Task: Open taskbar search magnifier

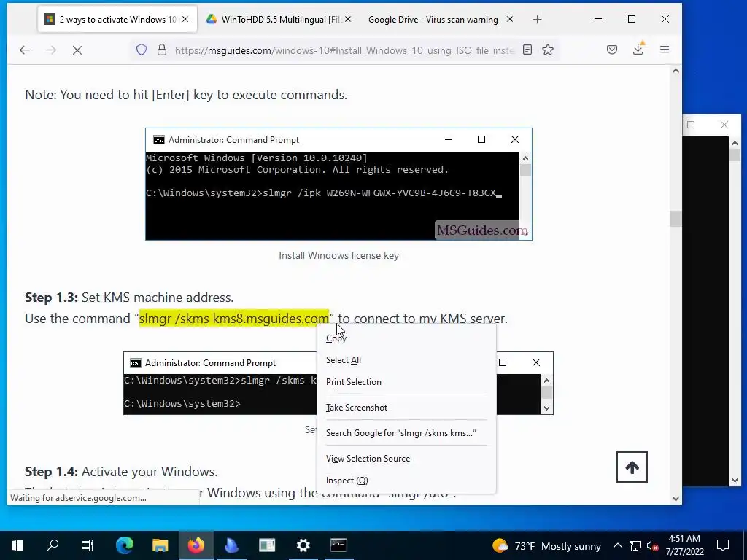Action: (53, 545)
